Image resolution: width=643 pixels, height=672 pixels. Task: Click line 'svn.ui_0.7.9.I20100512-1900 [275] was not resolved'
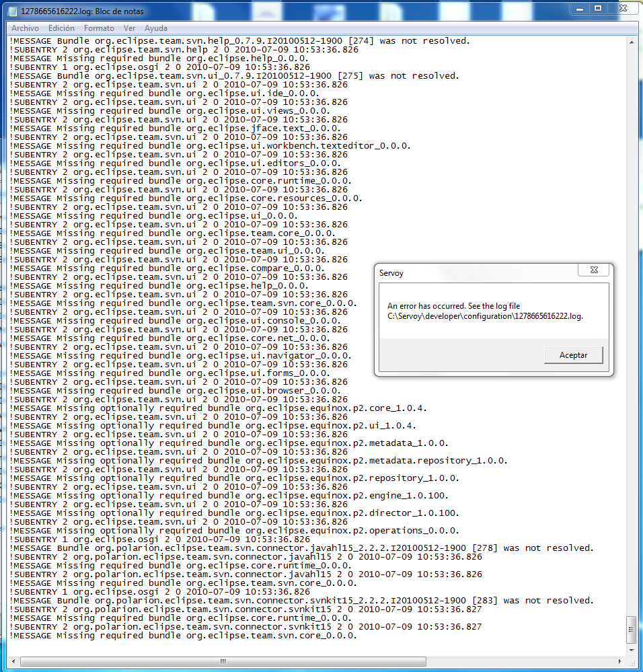(234, 76)
